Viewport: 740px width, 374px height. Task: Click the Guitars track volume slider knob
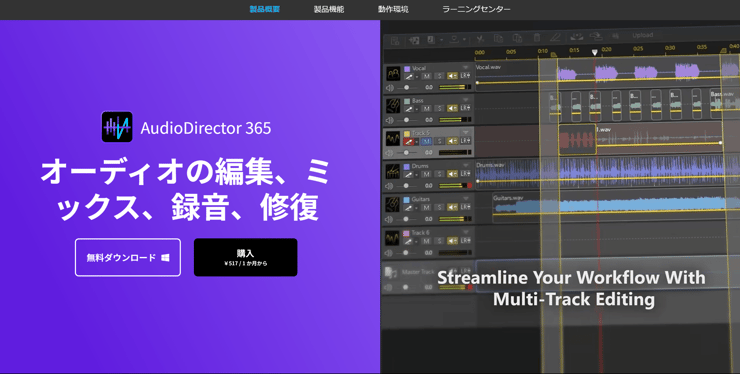[406, 219]
